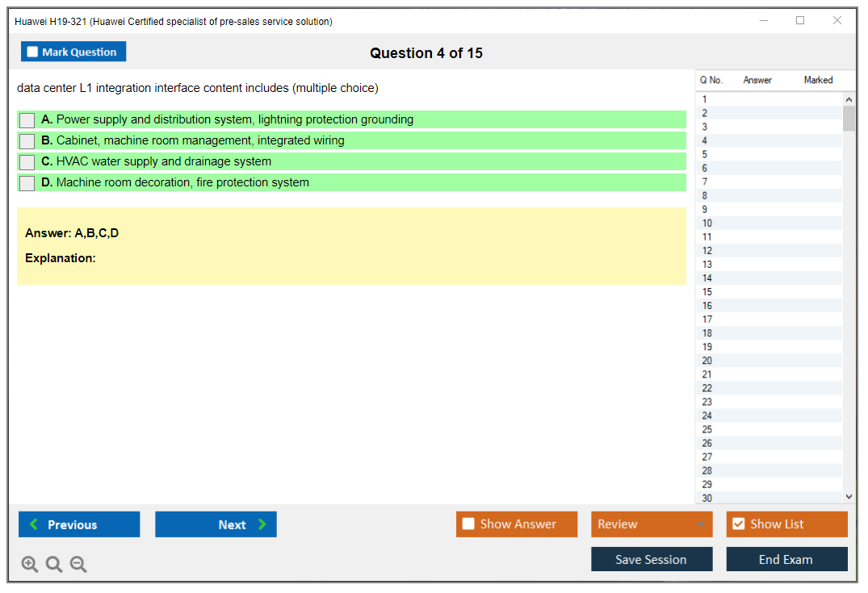868x593 pixels.
Task: Jump to question 15 in list
Action: pos(707,292)
